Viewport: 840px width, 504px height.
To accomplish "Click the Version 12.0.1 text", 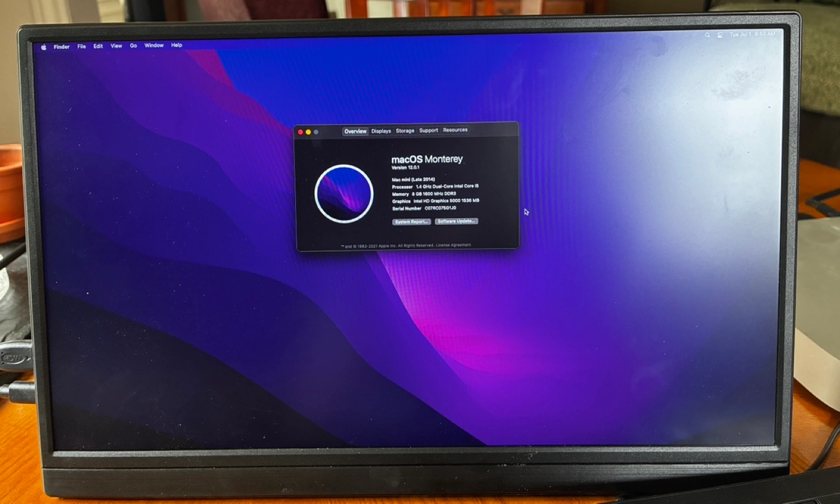I will pyautogui.click(x=405, y=167).
